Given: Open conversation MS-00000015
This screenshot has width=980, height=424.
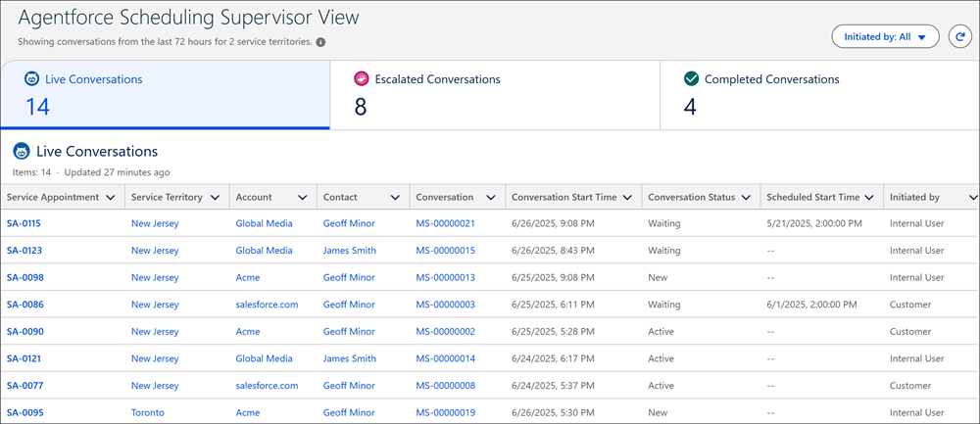Looking at the screenshot, I should (446, 251).
